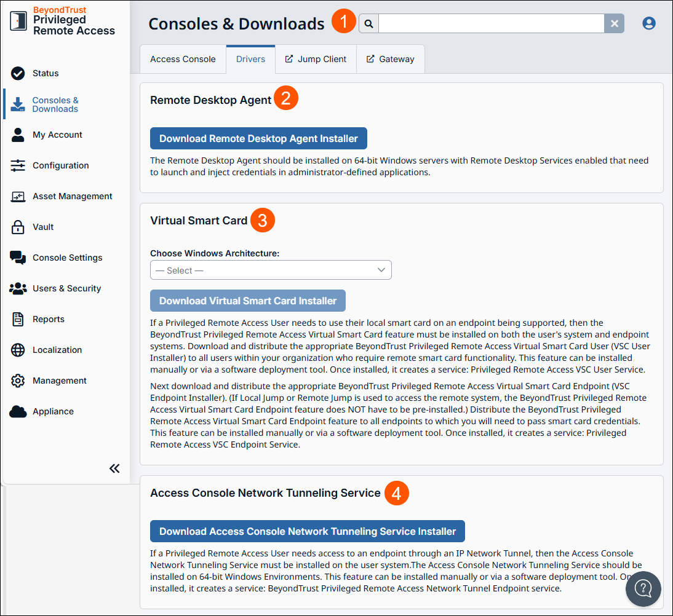Expand the Select architecture chevron
673x616 pixels.
[383, 270]
